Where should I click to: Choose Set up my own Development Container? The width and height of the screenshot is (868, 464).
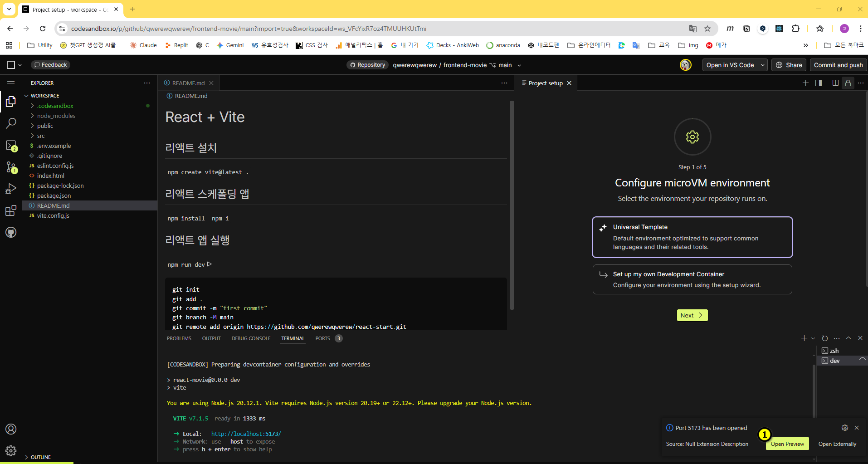click(692, 279)
